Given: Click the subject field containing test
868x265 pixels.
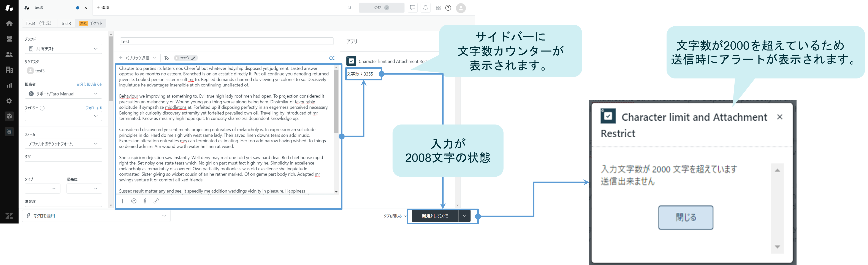Looking at the screenshot, I should click(x=227, y=42).
